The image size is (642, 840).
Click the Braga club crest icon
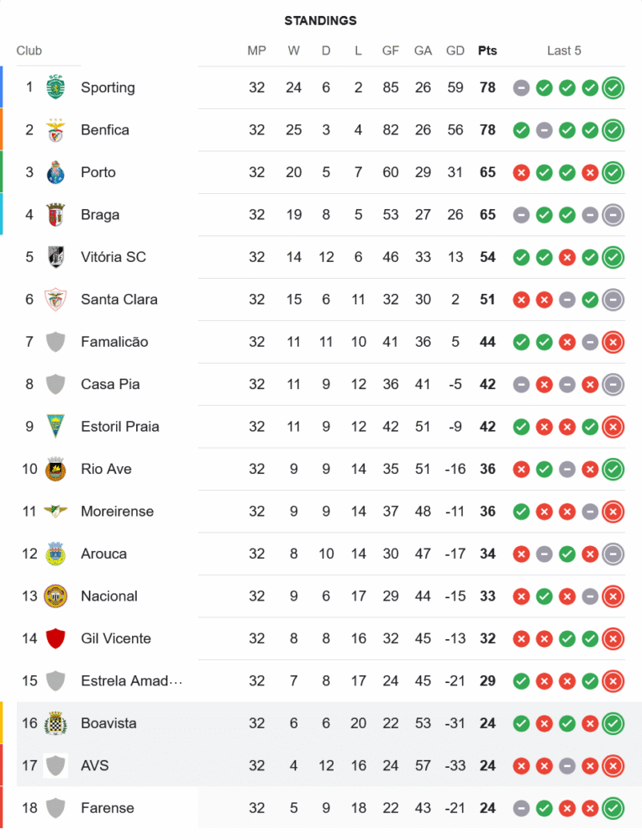click(55, 215)
